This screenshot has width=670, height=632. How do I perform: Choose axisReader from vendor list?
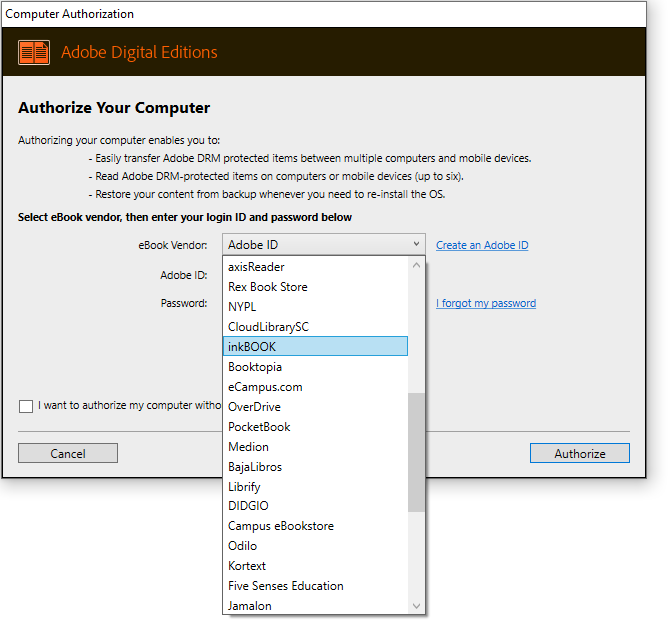point(315,267)
